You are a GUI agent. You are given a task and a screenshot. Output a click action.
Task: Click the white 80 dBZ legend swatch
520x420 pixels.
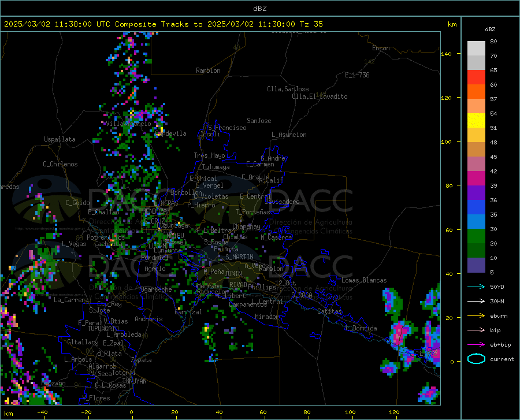click(x=476, y=48)
